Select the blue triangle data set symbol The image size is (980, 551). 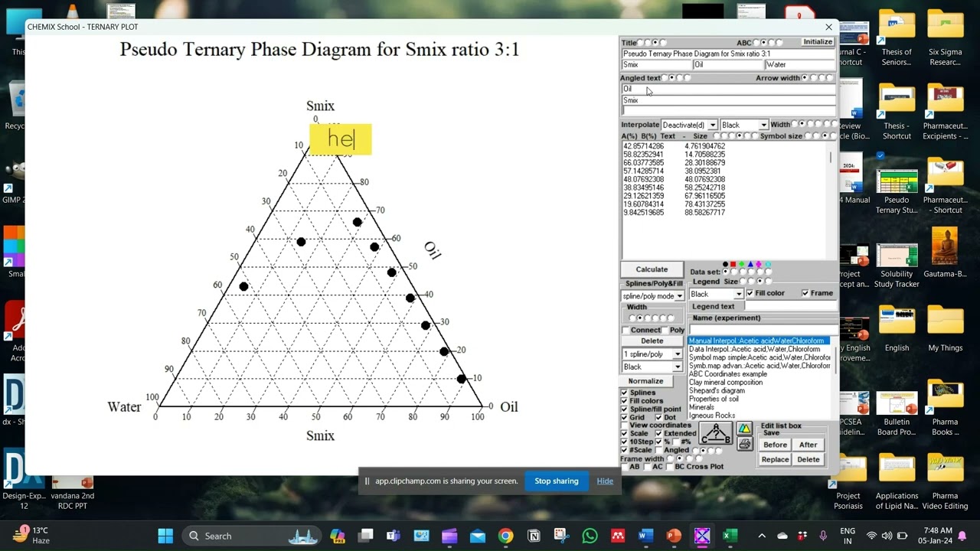tap(750, 265)
